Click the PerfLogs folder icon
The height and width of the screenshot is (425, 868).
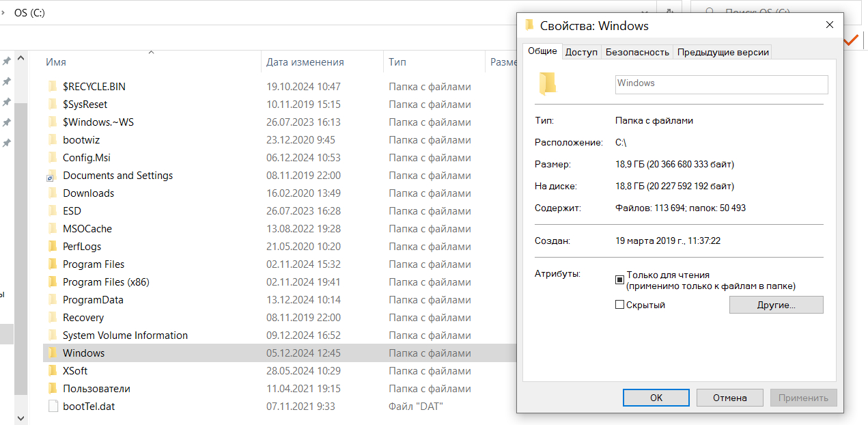pyautogui.click(x=52, y=247)
